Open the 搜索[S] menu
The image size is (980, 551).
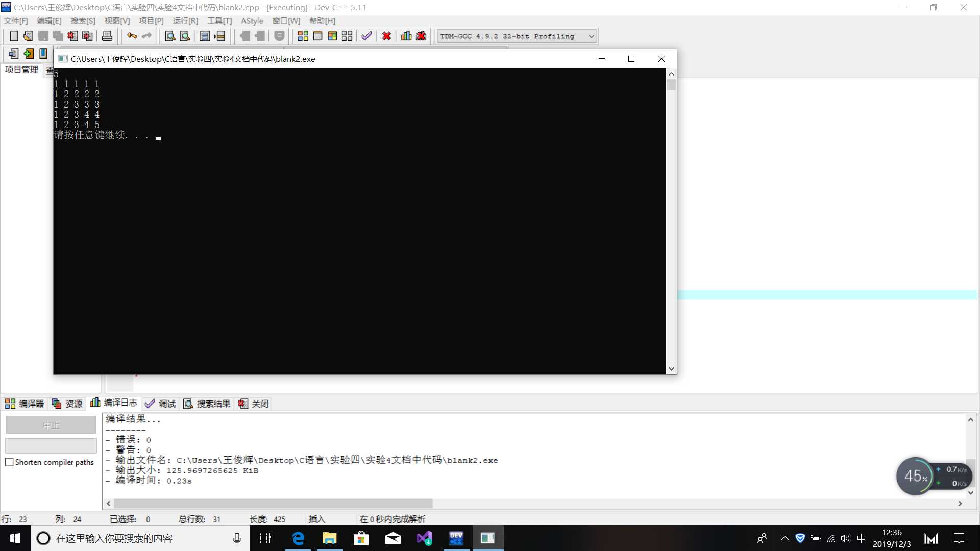point(83,21)
